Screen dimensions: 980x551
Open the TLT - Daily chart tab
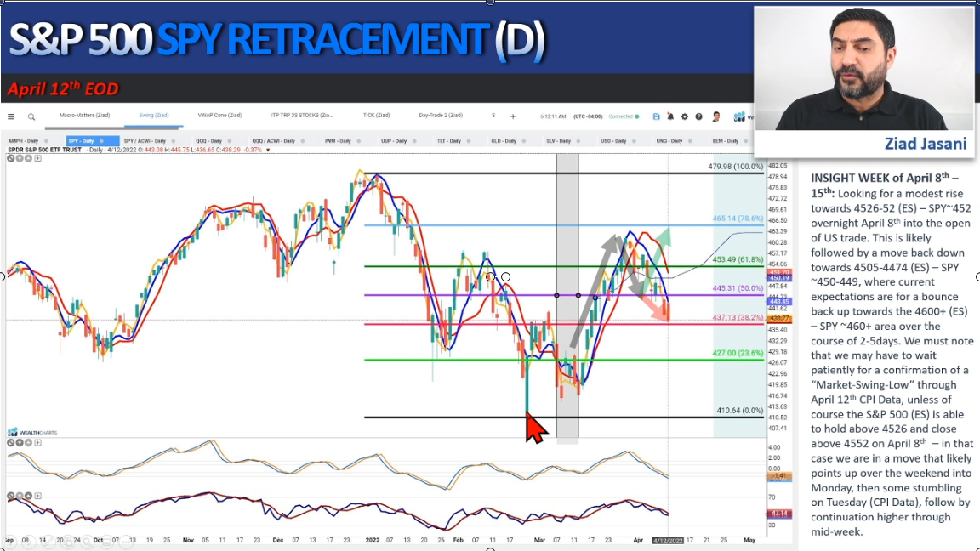(449, 141)
